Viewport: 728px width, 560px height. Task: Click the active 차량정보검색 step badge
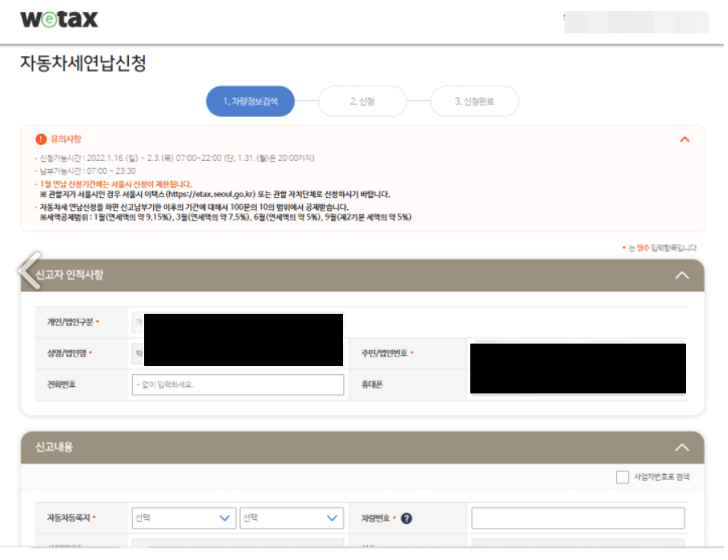point(250,101)
